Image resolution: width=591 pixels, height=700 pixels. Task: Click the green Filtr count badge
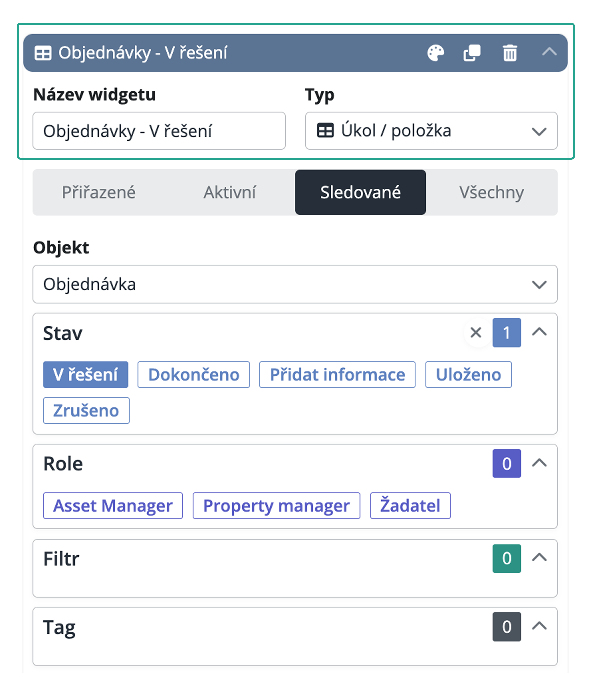click(x=507, y=558)
